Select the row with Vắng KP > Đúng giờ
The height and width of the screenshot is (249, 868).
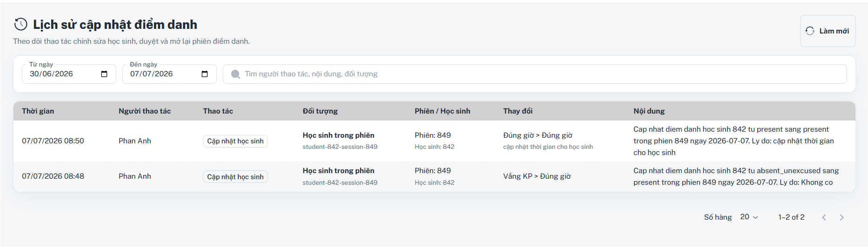pos(434,176)
